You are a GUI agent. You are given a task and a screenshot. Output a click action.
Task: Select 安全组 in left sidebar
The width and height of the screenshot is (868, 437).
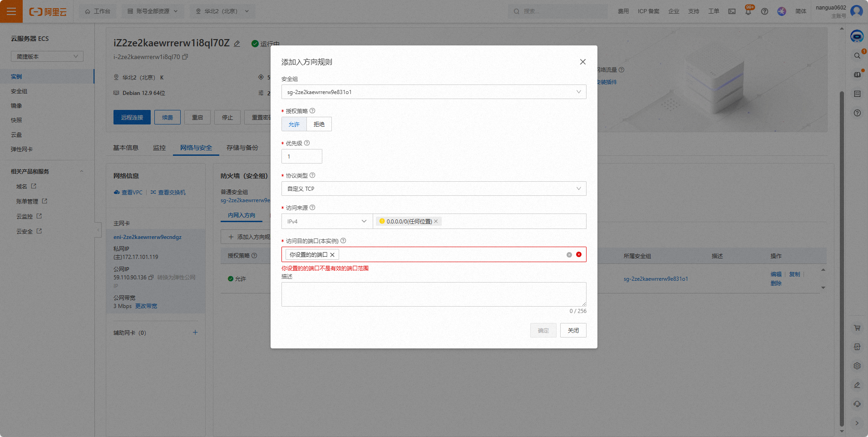click(x=19, y=91)
